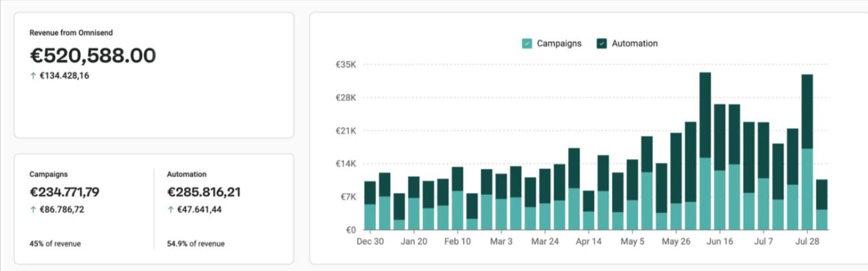Click the total revenue green up-arrow icon
868x271 pixels.
click(x=33, y=76)
